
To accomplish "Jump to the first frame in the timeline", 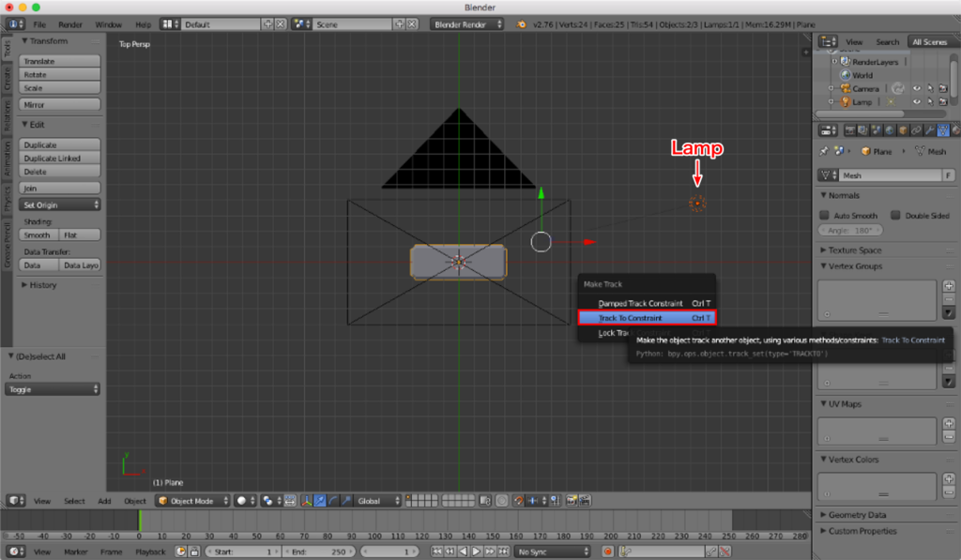I will (x=437, y=552).
